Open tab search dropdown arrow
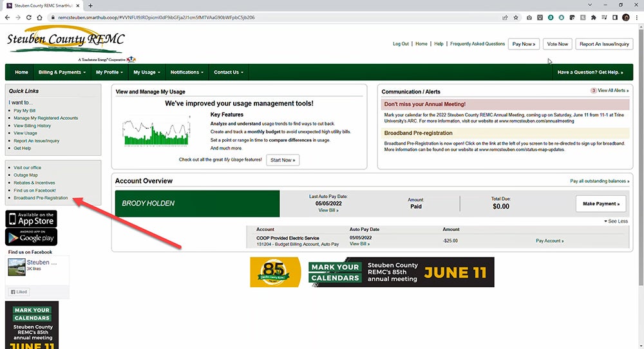644x349 pixels. [590, 5]
